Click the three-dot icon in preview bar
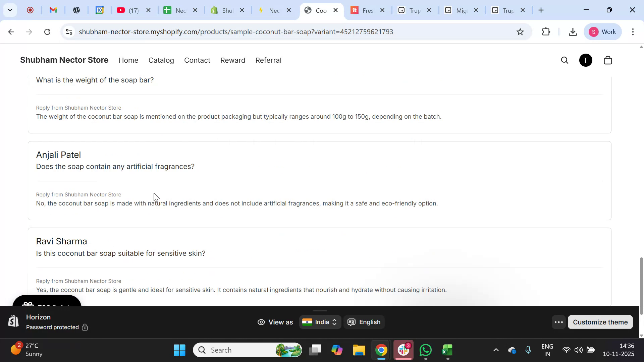 click(x=558, y=322)
